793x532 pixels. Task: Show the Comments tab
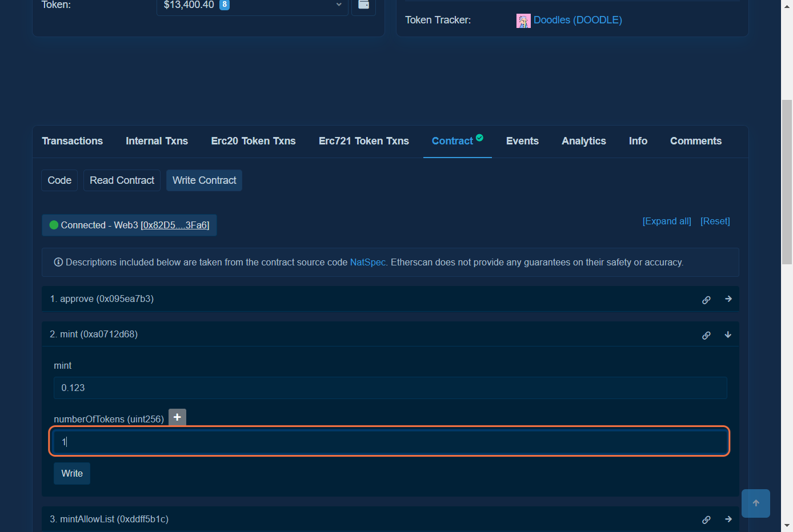pos(696,141)
